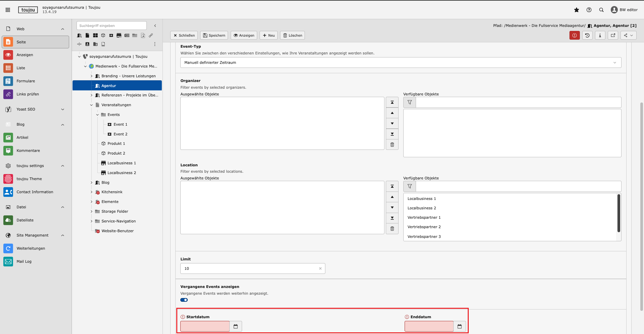Select Localbusiness 1 in available locations

(421, 199)
